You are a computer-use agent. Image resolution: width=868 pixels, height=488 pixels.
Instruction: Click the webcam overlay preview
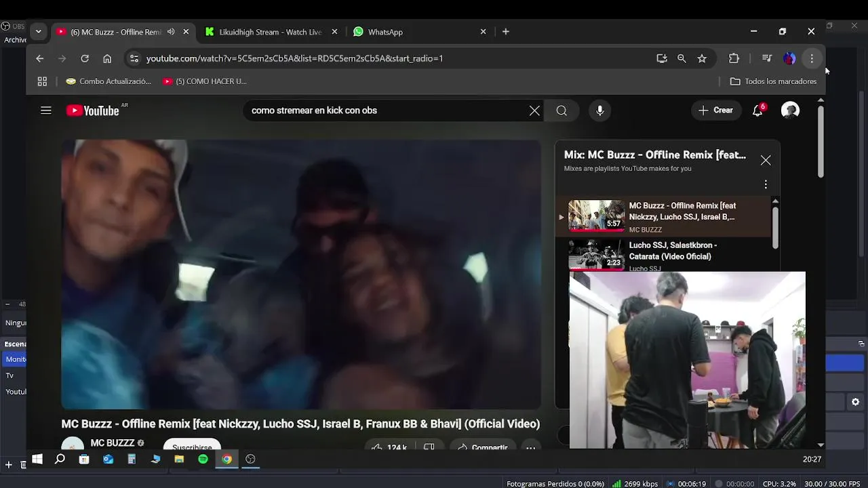pos(687,360)
